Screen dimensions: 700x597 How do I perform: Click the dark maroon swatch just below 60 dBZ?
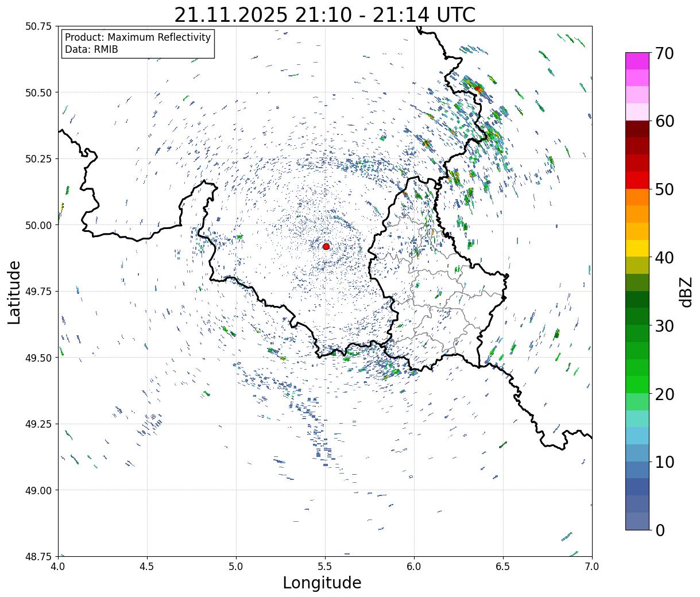[x=637, y=129]
